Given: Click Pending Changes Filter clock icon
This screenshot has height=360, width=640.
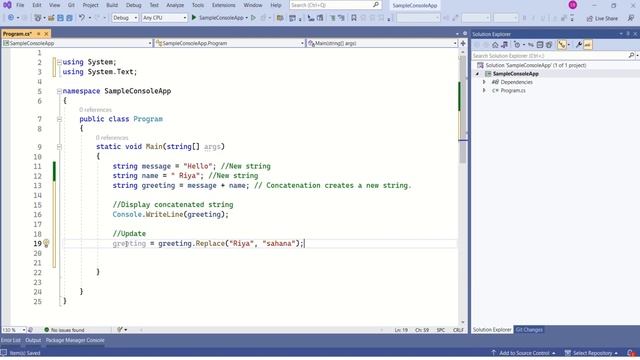Looking at the screenshot, I should click(517, 45).
